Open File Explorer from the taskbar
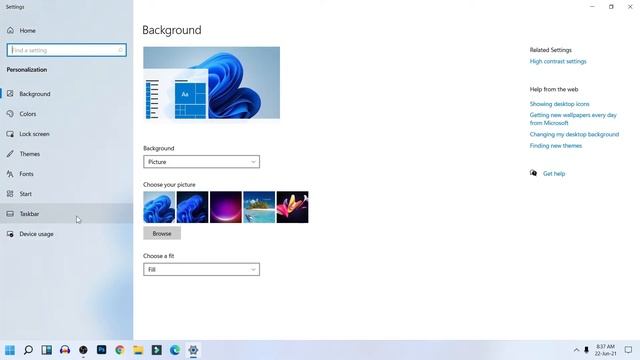 (x=138, y=350)
